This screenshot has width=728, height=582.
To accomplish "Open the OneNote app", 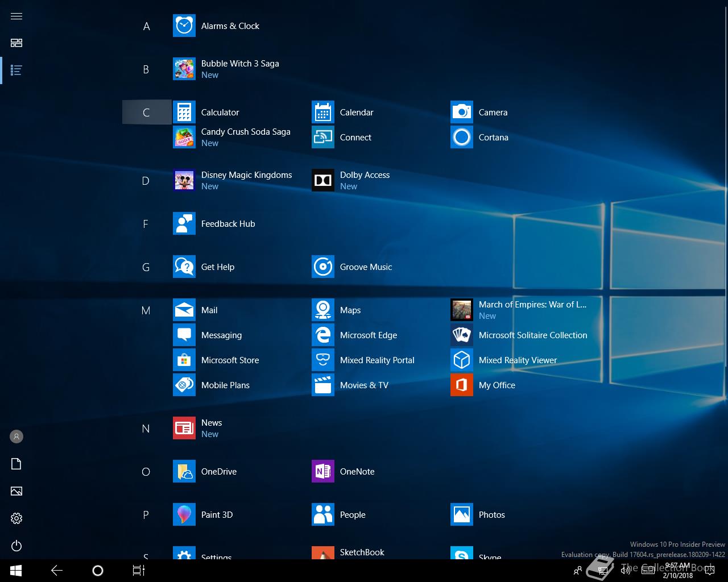I will coord(342,472).
